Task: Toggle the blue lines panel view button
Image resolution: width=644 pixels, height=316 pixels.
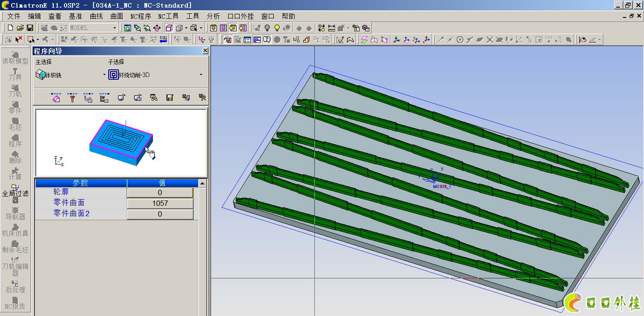Action: (x=257, y=39)
